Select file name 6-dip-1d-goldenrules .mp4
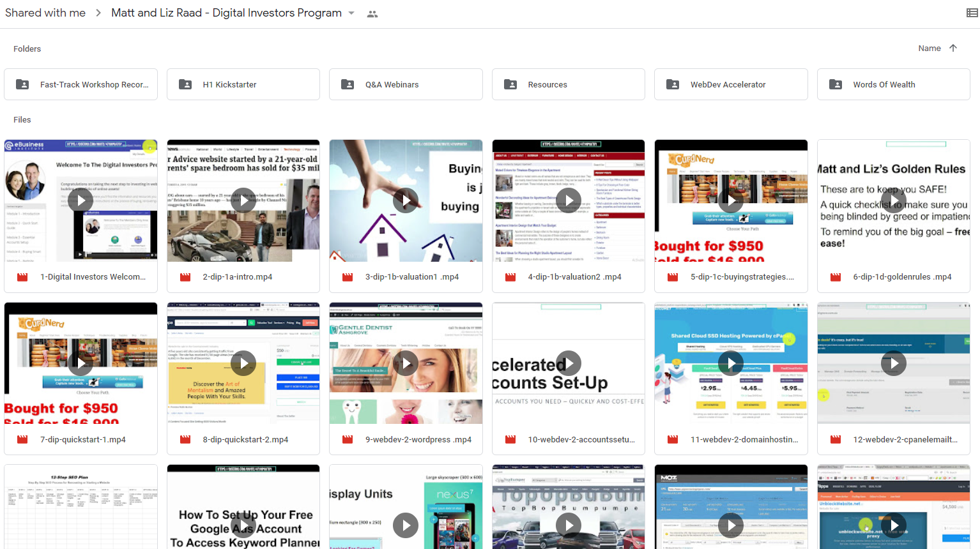The image size is (980, 549). [902, 277]
